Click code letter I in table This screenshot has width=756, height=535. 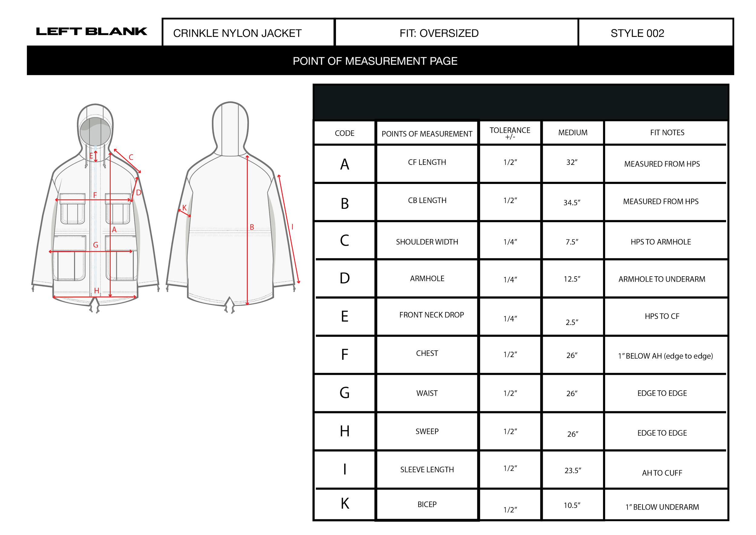pyautogui.click(x=345, y=469)
